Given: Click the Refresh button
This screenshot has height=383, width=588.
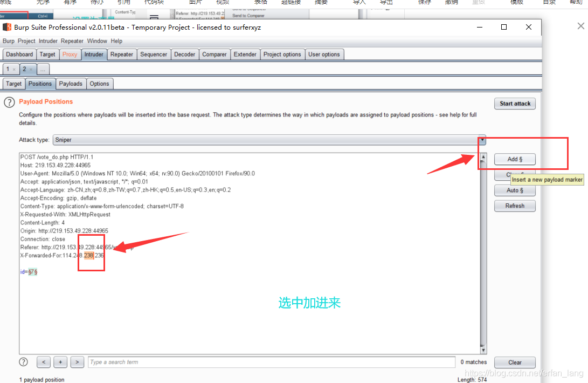Looking at the screenshot, I should 515,206.
